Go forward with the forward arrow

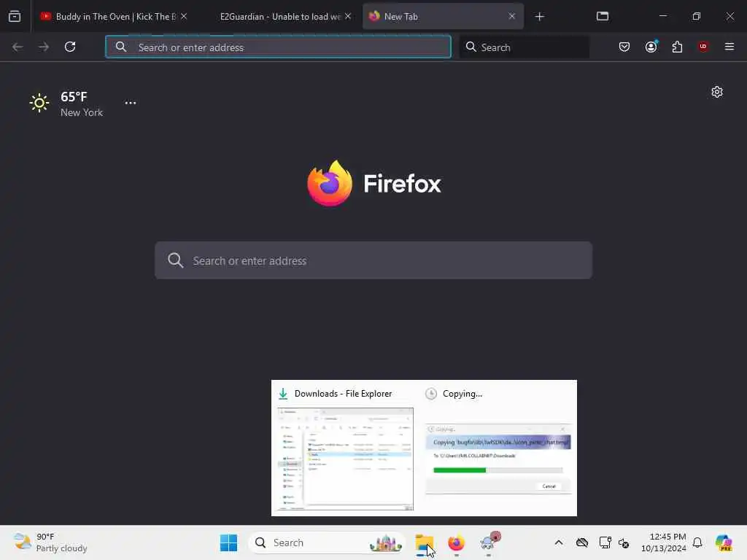(43, 47)
